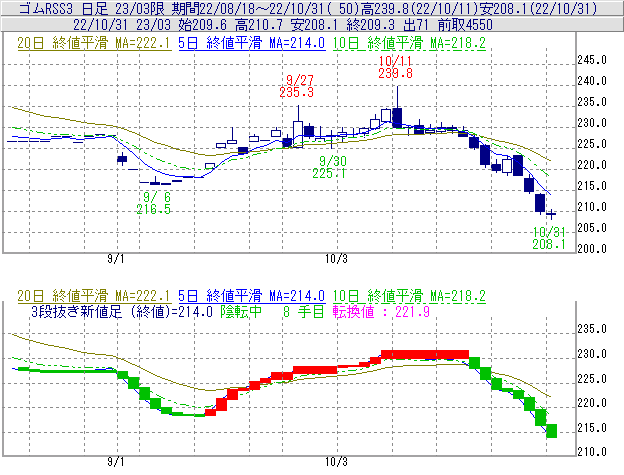Click the daily high '高210.7'

coord(259,25)
